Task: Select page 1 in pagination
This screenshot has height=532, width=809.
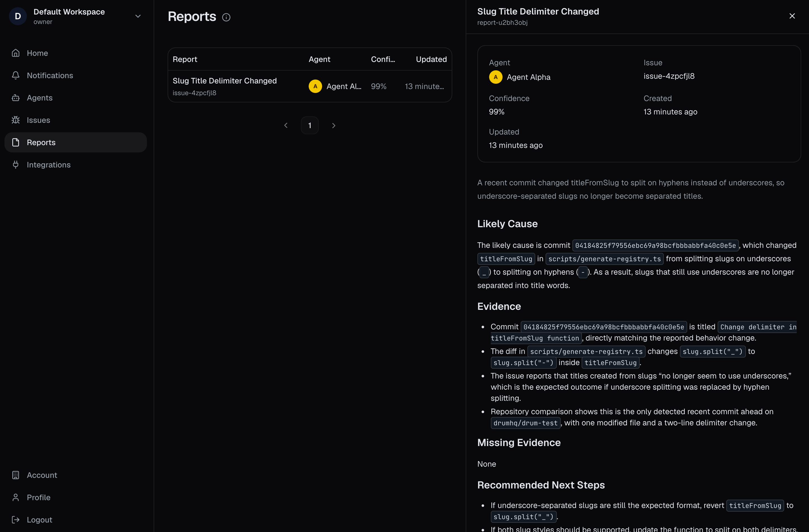Action: (x=310, y=125)
